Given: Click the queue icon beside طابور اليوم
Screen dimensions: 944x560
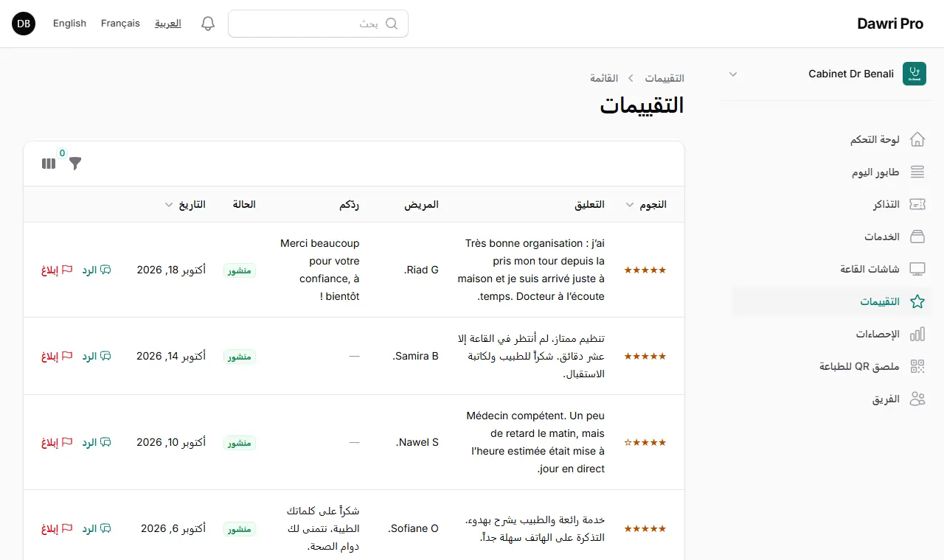Looking at the screenshot, I should [x=917, y=172].
